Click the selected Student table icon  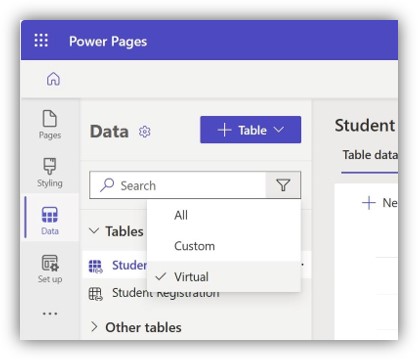pyautogui.click(x=95, y=266)
